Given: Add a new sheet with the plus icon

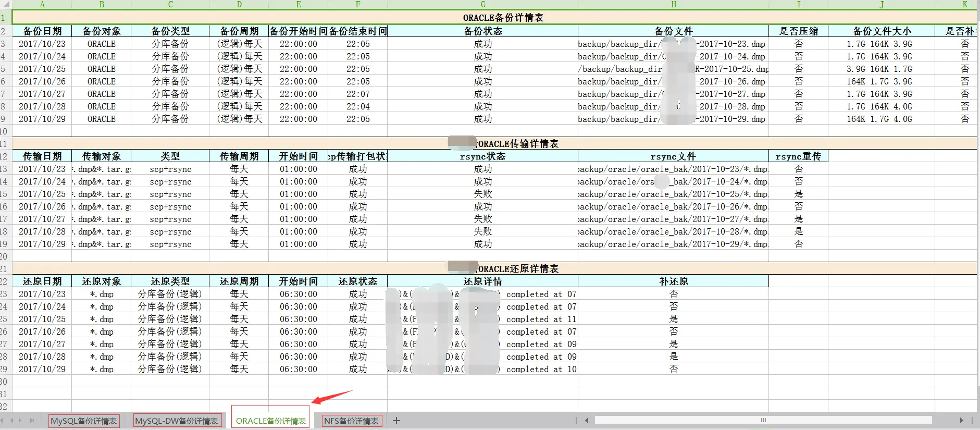Looking at the screenshot, I should click(396, 421).
